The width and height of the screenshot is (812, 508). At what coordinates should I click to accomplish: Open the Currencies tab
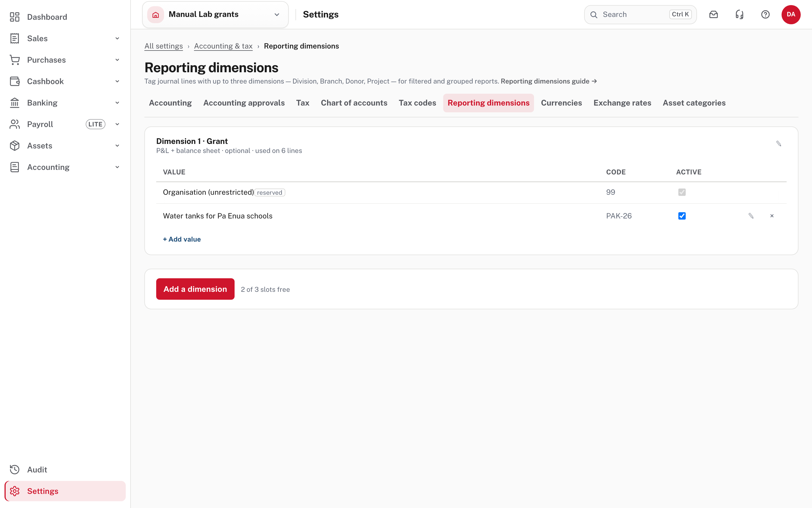(561, 103)
